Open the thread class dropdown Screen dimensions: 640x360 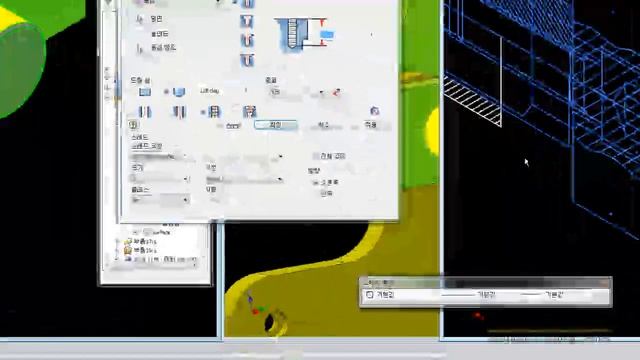(x=160, y=200)
